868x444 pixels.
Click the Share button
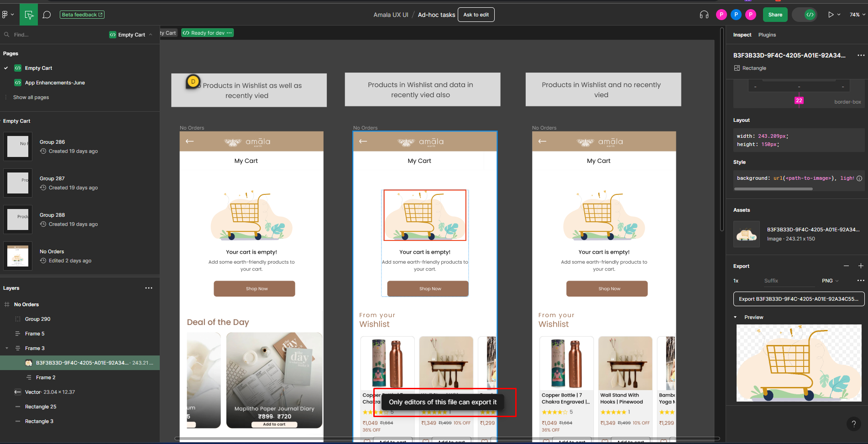coord(775,15)
